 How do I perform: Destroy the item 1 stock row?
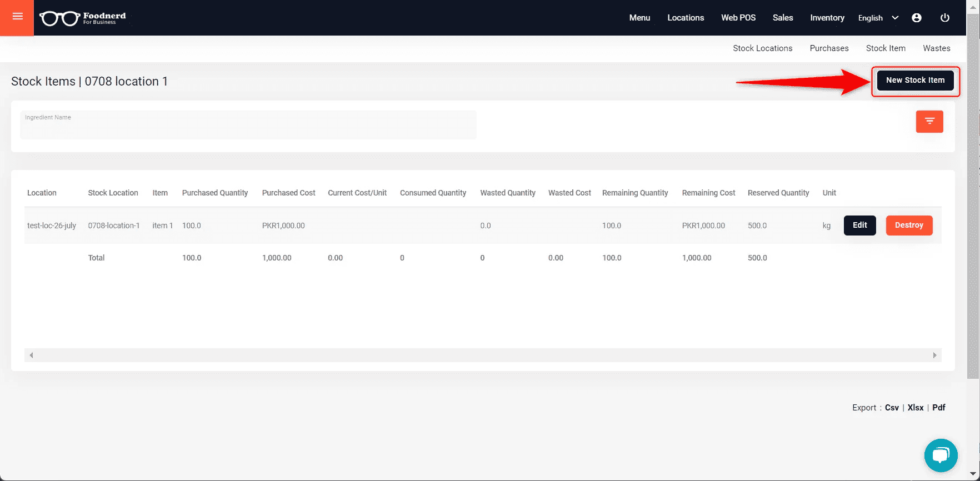point(909,226)
